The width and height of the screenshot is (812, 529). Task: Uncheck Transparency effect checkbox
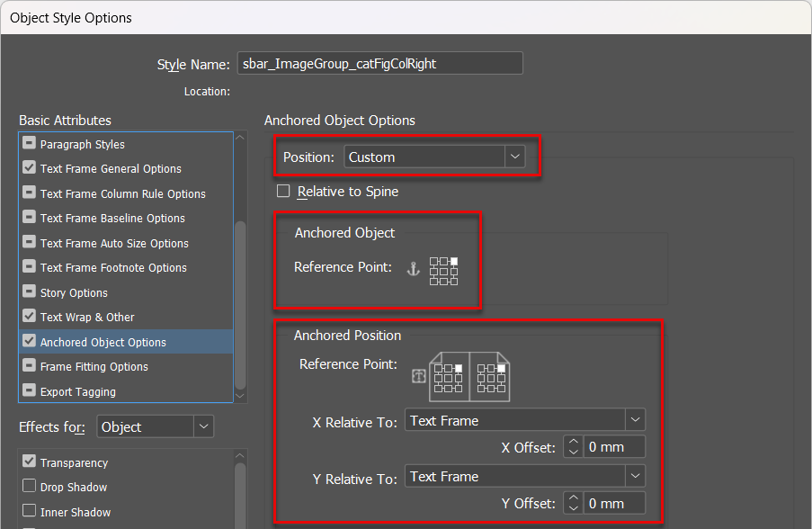(x=30, y=462)
